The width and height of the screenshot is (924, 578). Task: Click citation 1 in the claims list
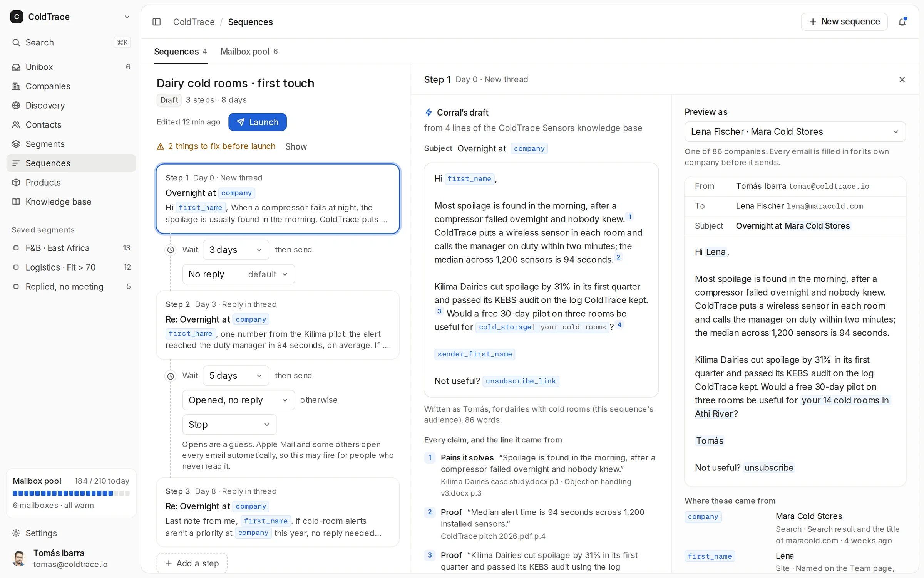430,457
